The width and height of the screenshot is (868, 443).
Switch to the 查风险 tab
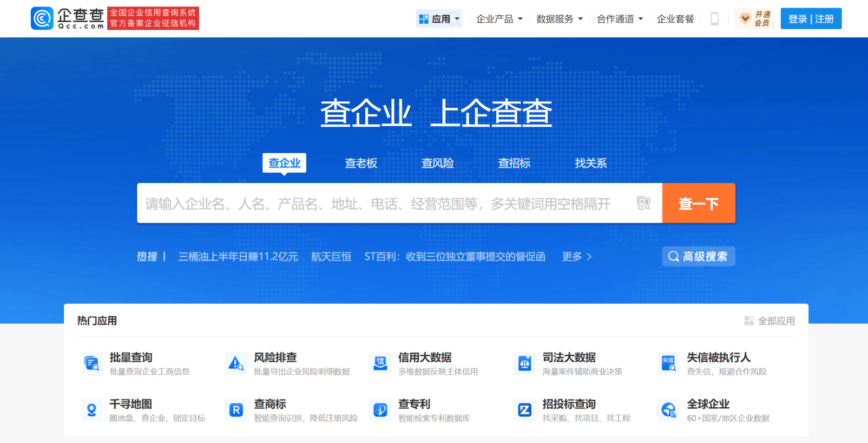438,163
